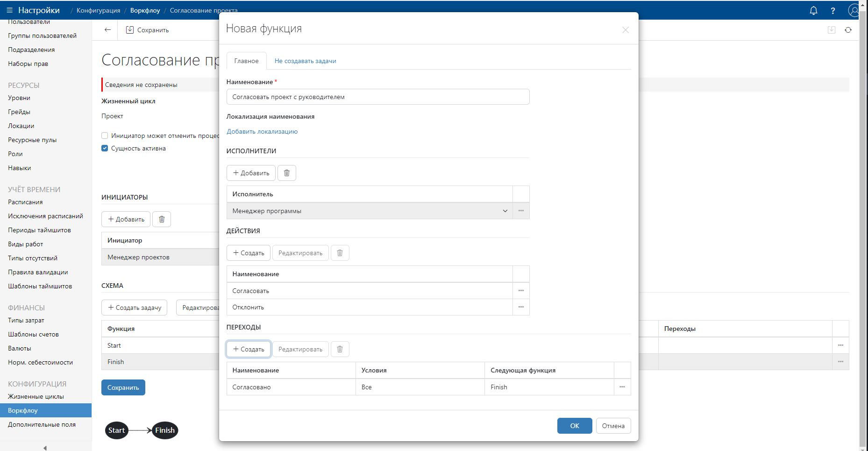Screen dimensions: 868x451
Task: Add an executor with Добавить button
Action: 251,173
